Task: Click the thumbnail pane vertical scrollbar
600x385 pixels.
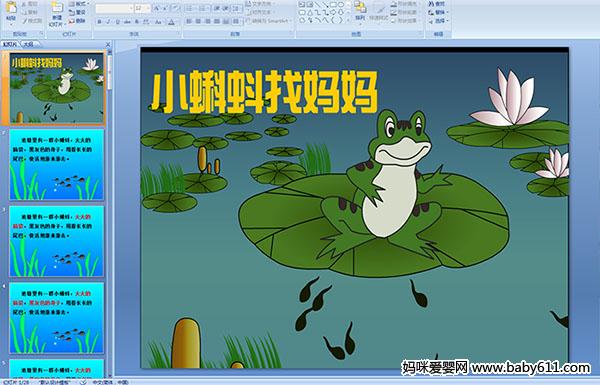Action: tap(110, 214)
